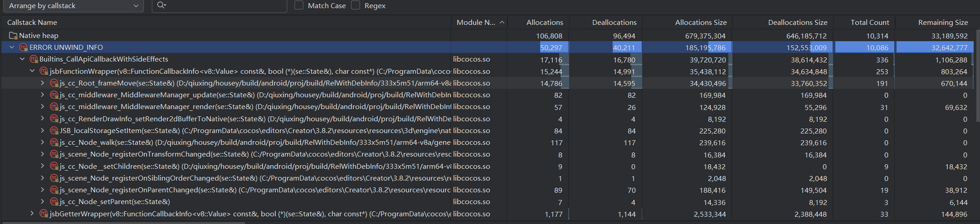Click the jsbFunctionWrapper method icon
Image resolution: width=980 pixels, height=224 pixels.
pyautogui.click(x=44, y=71)
